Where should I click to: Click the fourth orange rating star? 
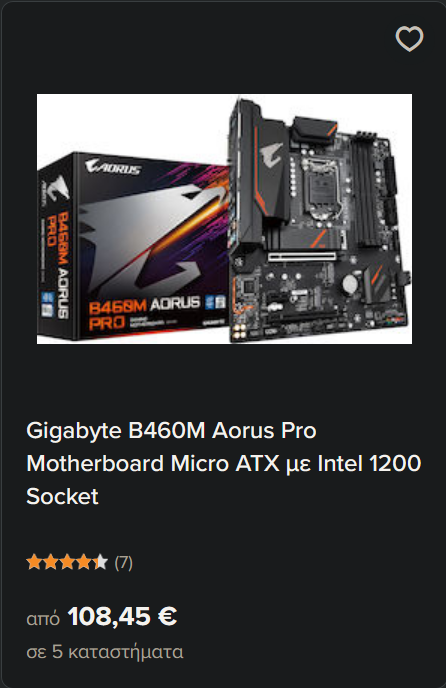click(83, 562)
